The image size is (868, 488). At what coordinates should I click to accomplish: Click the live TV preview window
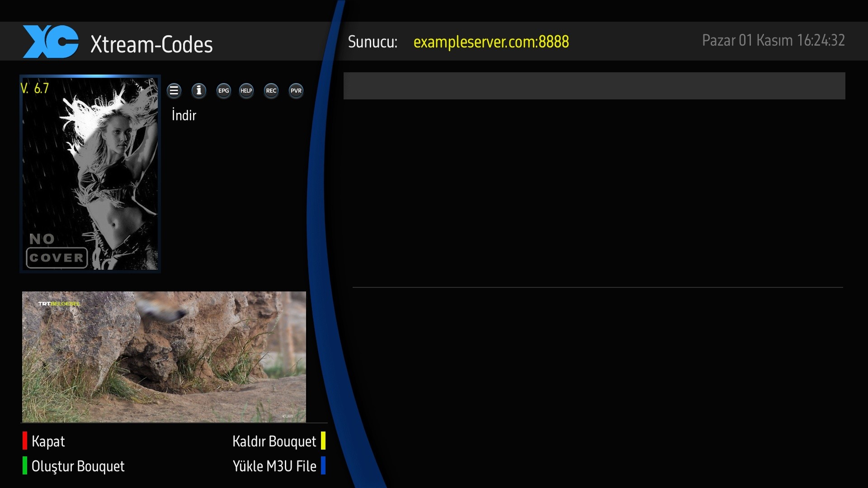pos(164,357)
